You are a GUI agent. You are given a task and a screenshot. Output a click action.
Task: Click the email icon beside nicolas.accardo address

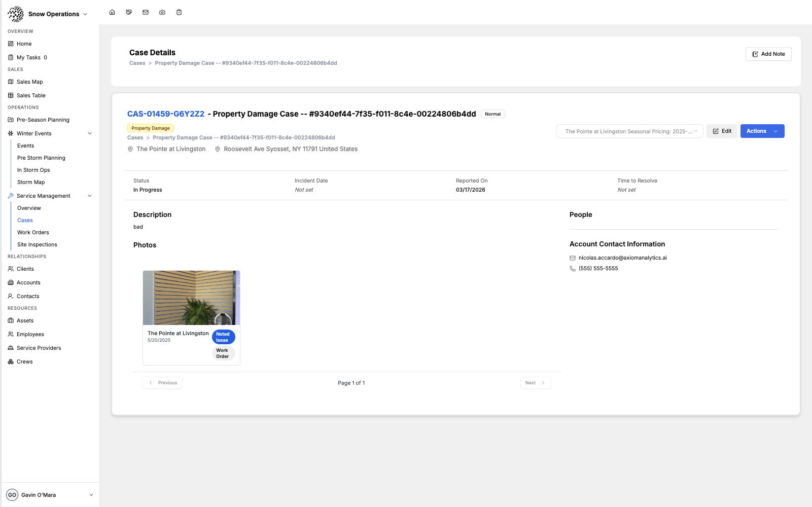(x=573, y=258)
